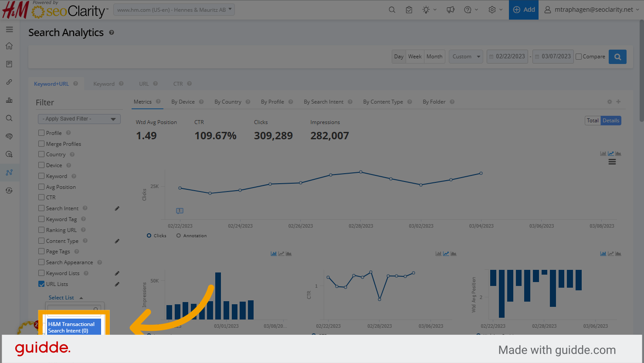Select the Week granularity button
Screen dimensions: 644x363
415,57
